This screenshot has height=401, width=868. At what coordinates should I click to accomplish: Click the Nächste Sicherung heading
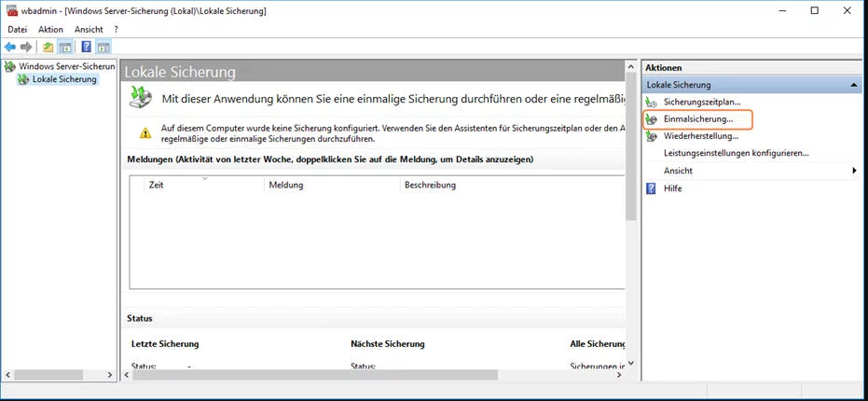(x=388, y=344)
